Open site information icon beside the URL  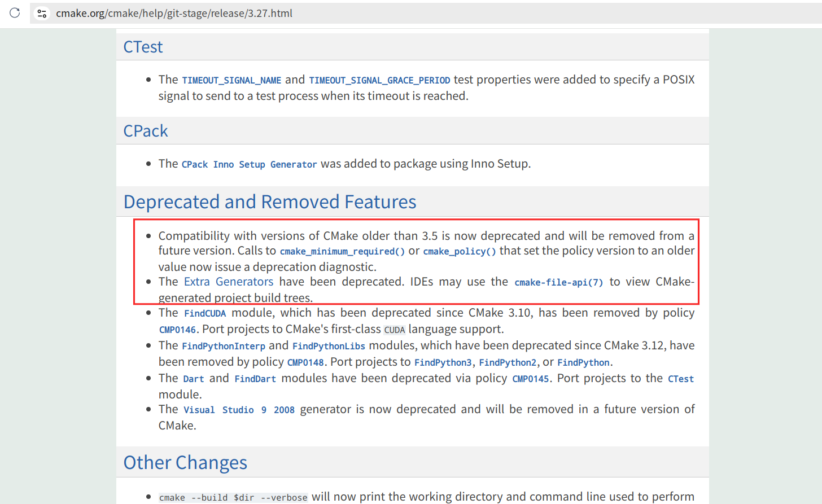point(42,13)
